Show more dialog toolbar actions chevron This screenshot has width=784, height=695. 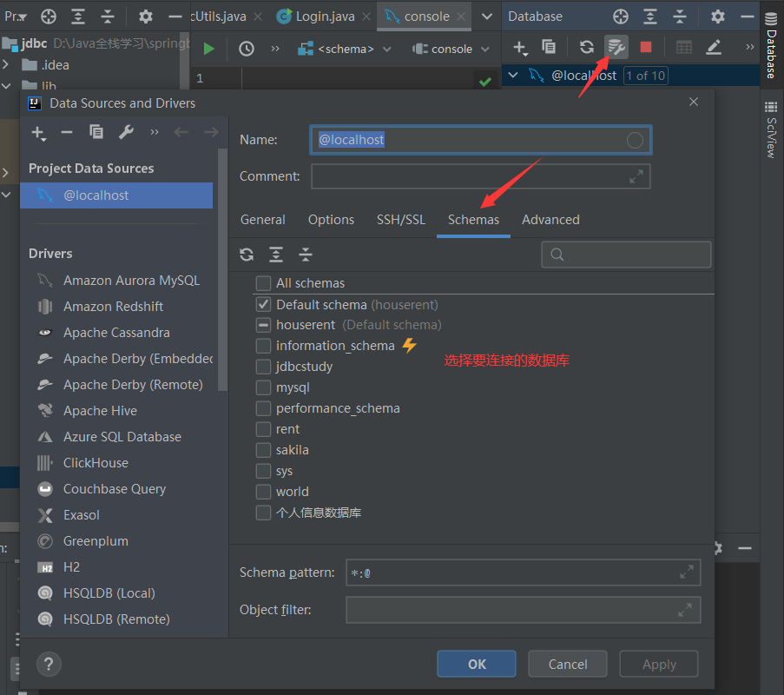tap(154, 132)
